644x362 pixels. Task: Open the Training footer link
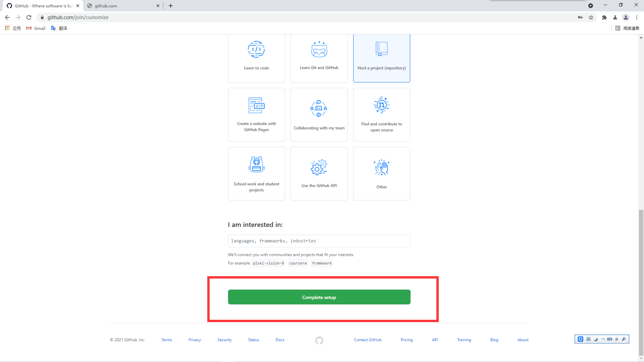pyautogui.click(x=464, y=340)
